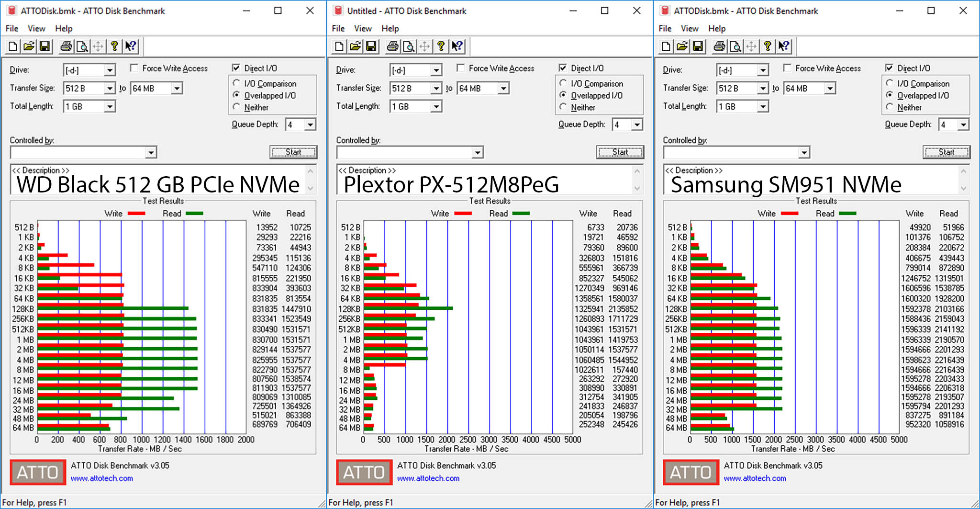
Task: Open Drive dropdown in WD Black window
Action: click(x=110, y=70)
